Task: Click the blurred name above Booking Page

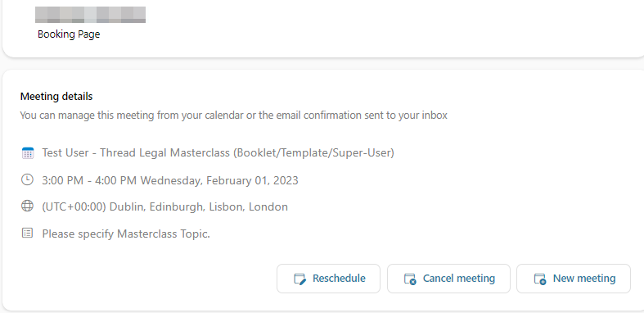Action: point(90,15)
